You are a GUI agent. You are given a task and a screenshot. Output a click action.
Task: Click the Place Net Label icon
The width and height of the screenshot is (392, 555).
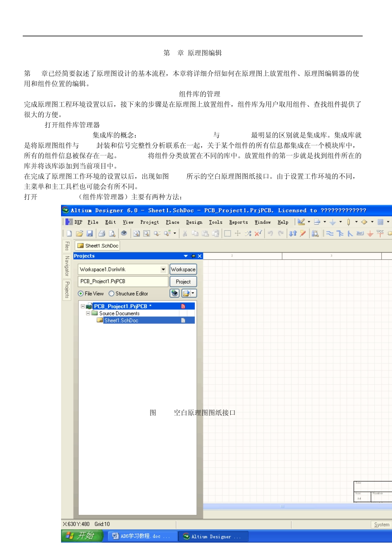coord(360,233)
